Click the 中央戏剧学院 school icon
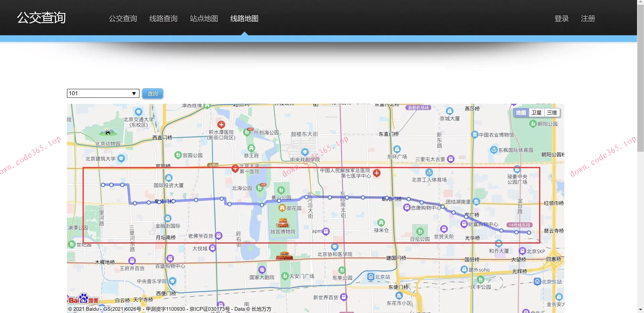Viewport: 644px width, 313px height. 305,152
